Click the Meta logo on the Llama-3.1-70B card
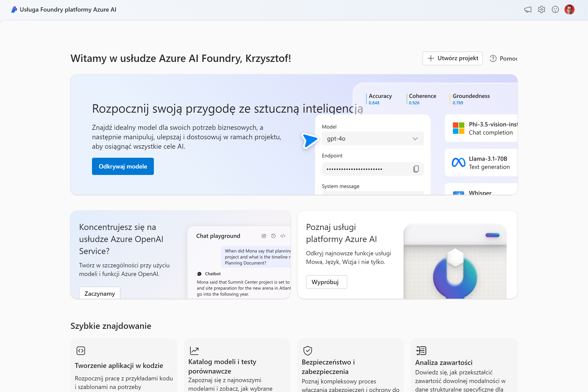 pos(458,162)
